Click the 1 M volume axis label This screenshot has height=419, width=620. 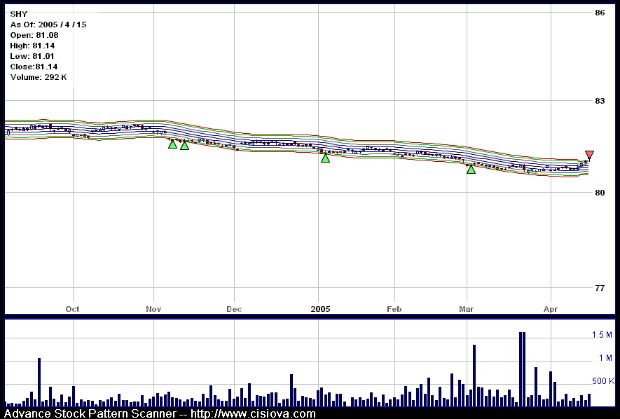tap(606, 358)
